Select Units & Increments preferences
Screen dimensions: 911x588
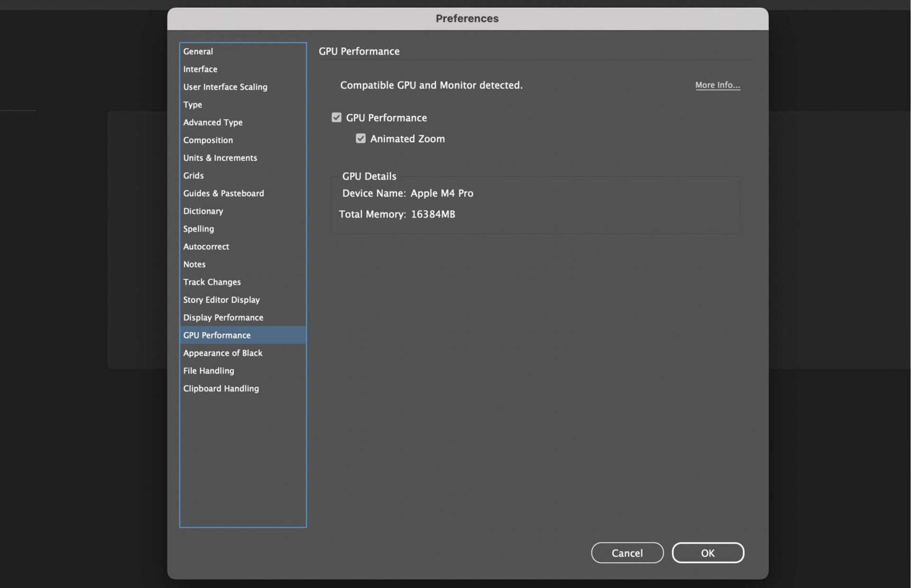(x=220, y=158)
